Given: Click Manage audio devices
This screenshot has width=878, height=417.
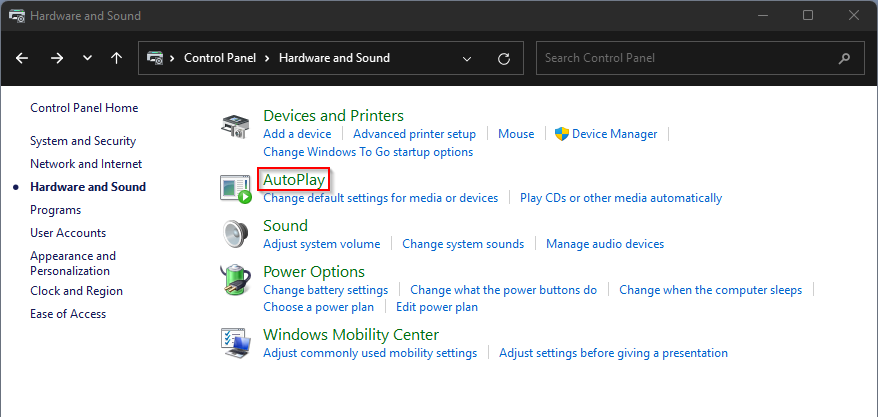Looking at the screenshot, I should [605, 244].
